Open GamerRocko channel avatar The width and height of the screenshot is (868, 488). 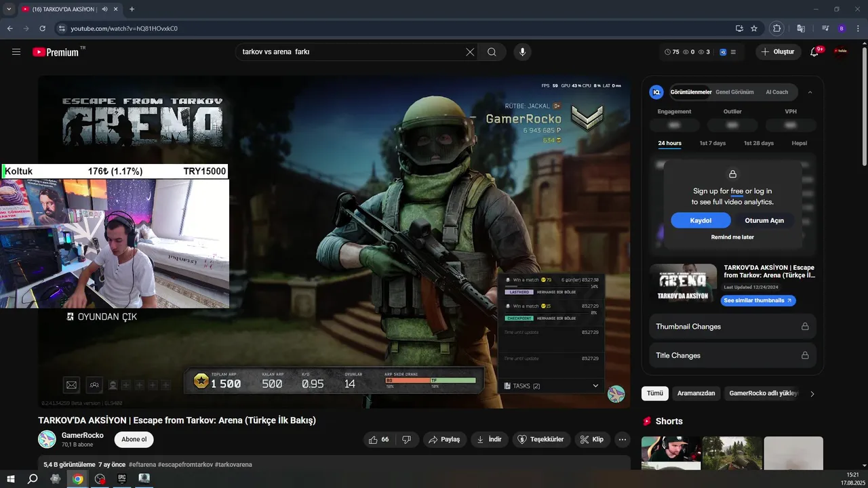[x=47, y=439]
